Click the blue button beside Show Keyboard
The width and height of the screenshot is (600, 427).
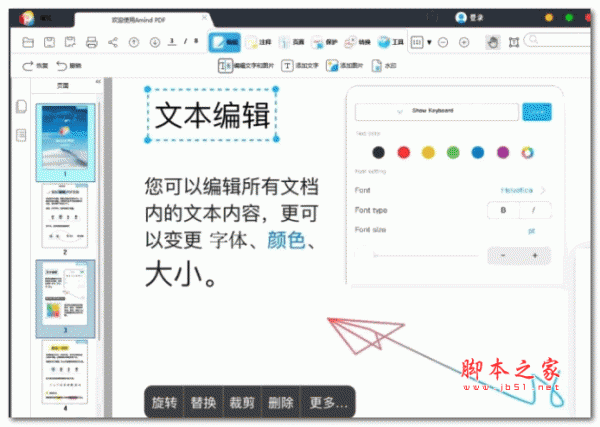pyautogui.click(x=537, y=112)
